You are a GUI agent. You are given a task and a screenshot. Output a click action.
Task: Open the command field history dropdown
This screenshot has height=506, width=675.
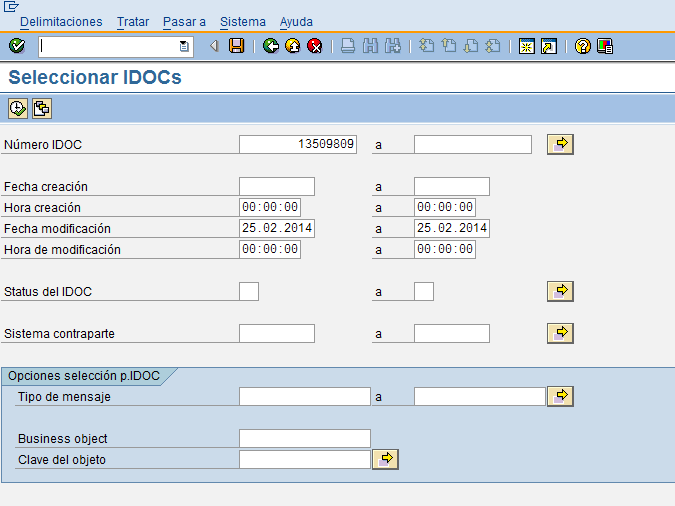point(184,46)
